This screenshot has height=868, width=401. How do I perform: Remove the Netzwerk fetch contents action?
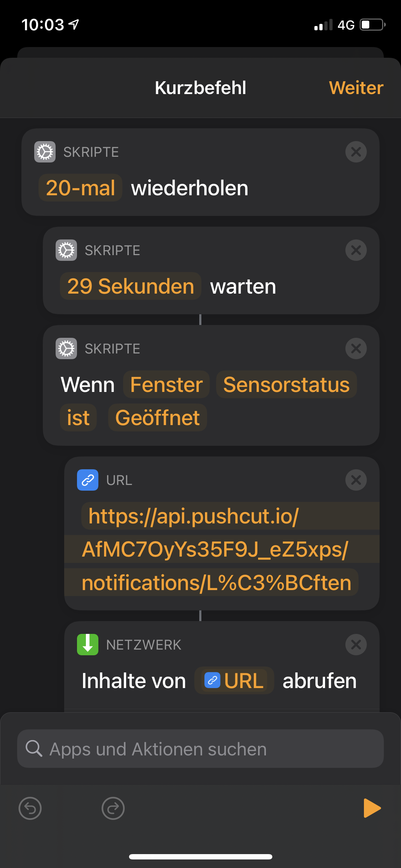[356, 645]
